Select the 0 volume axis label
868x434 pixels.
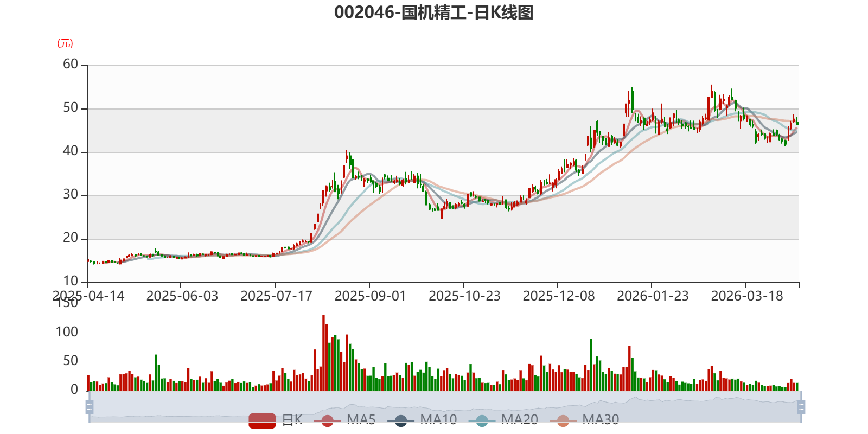pyautogui.click(x=74, y=390)
